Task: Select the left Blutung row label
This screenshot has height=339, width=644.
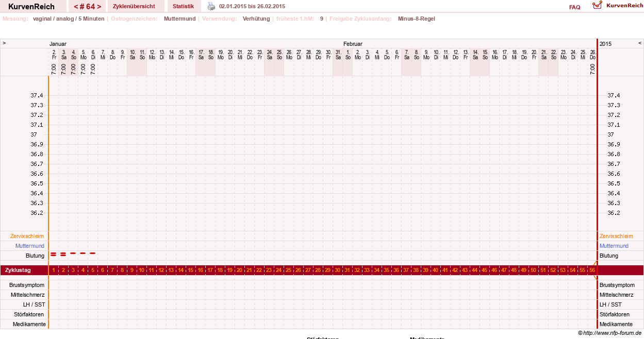Action: [x=35, y=256]
